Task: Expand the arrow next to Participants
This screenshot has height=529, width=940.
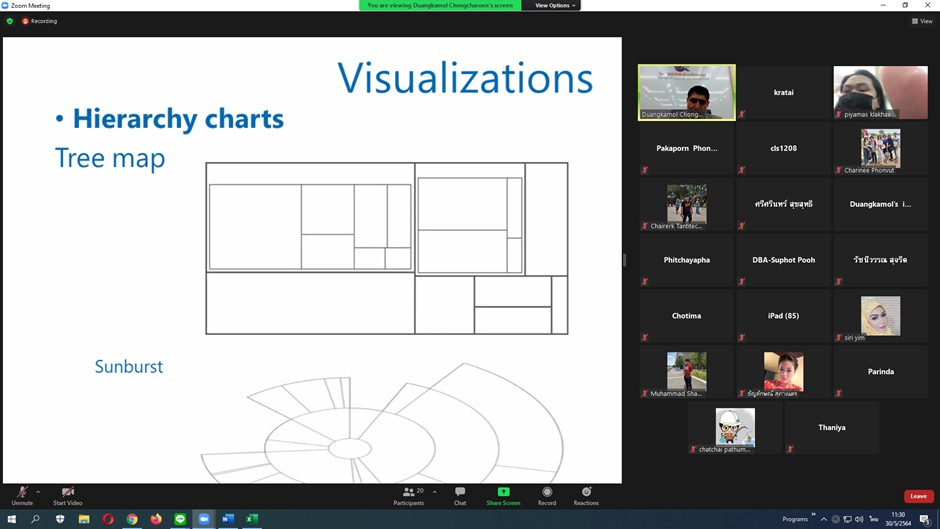Action: pos(434,491)
